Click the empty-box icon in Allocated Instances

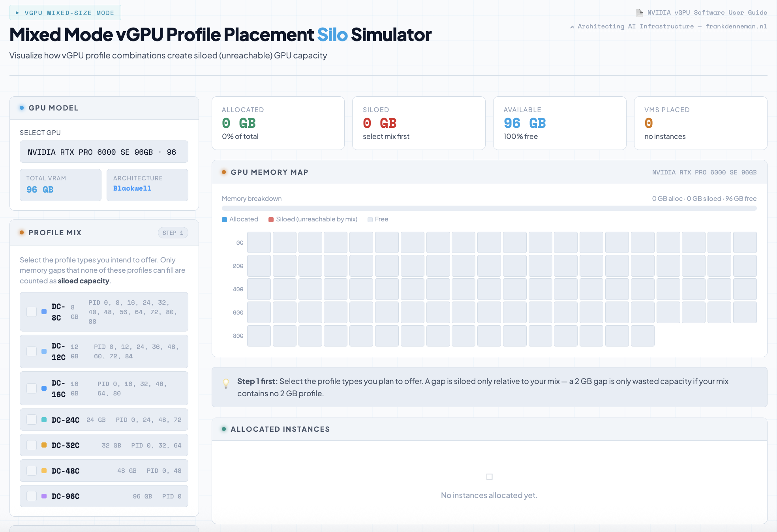pyautogui.click(x=489, y=477)
